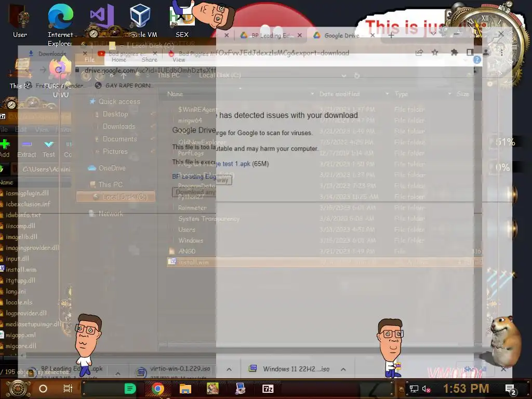Click the Cortana circle on the taskbar

point(43,389)
